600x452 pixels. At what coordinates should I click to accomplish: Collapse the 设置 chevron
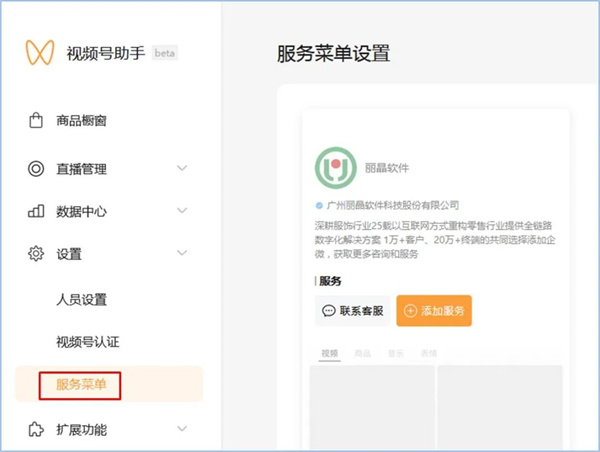tap(182, 253)
